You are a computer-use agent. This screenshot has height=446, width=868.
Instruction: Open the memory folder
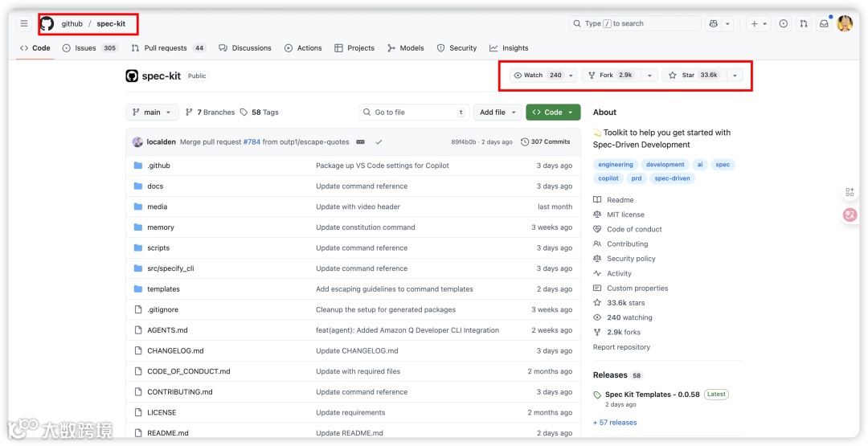161,227
